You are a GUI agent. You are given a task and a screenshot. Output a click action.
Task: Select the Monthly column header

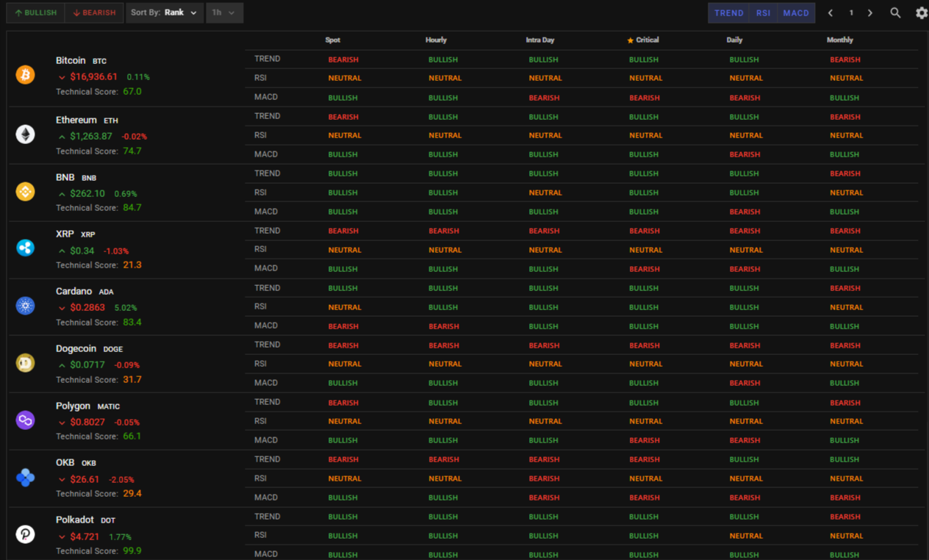click(840, 40)
